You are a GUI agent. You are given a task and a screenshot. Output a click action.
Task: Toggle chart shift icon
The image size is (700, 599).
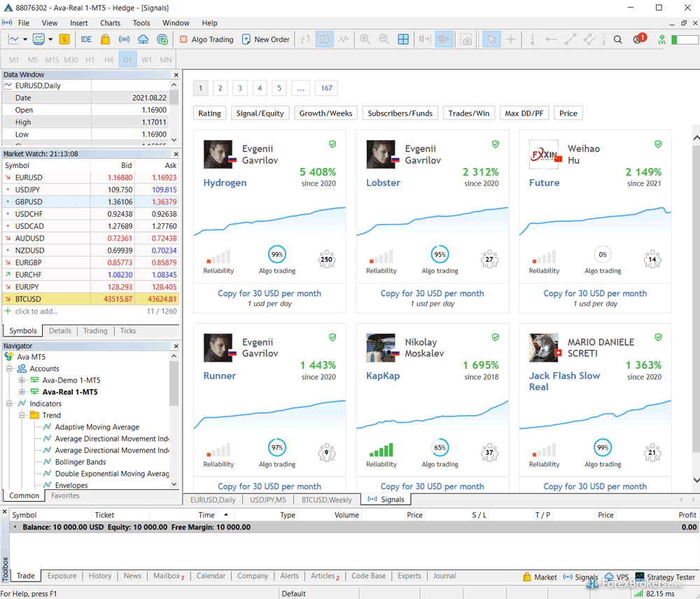pyautogui.click(x=444, y=39)
